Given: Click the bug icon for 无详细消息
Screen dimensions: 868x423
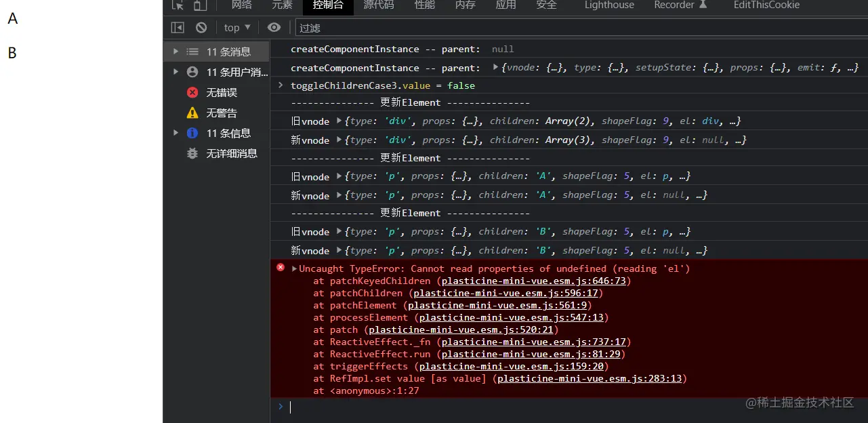Looking at the screenshot, I should click(192, 153).
